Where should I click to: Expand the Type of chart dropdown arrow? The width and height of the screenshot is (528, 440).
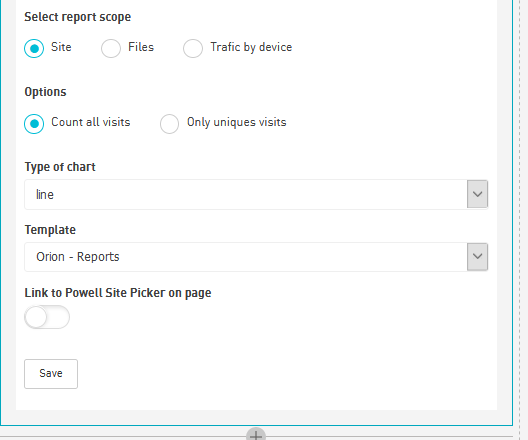477,194
